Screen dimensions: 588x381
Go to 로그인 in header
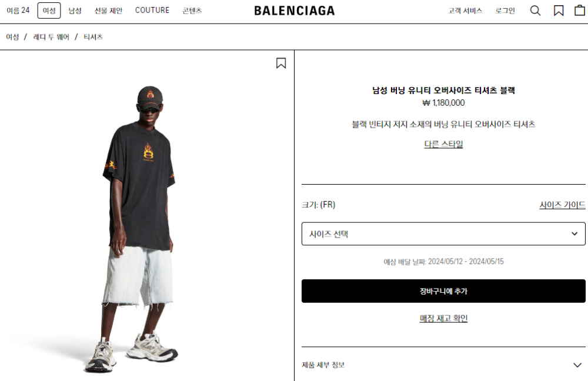coord(505,11)
